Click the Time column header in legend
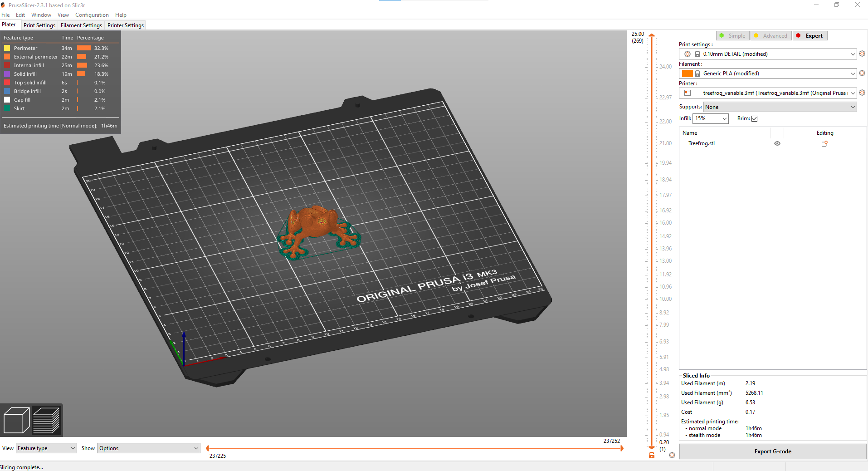This screenshot has width=868, height=471. pyautogui.click(x=67, y=38)
